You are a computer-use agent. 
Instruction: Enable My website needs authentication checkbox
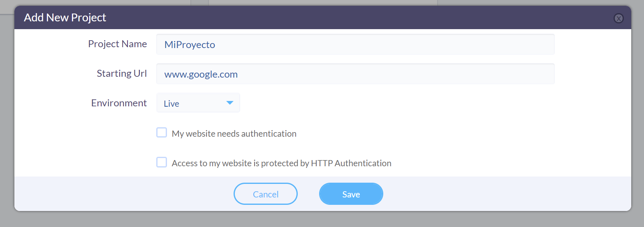click(162, 133)
